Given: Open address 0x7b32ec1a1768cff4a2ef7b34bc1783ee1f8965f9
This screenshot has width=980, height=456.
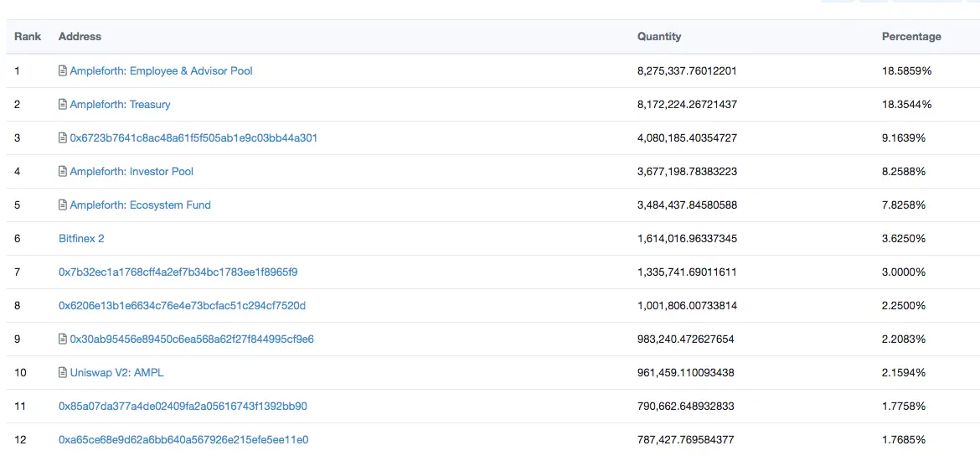Looking at the screenshot, I should click(178, 272).
